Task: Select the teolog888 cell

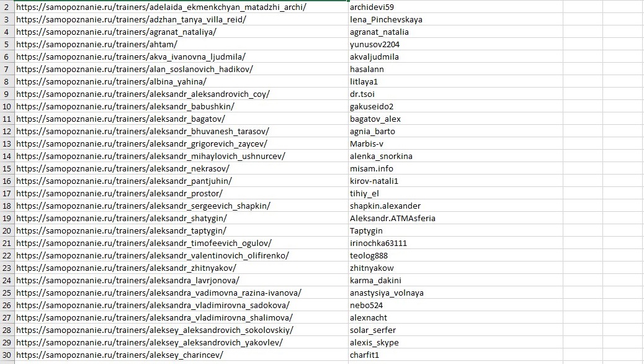Action: (x=455, y=255)
